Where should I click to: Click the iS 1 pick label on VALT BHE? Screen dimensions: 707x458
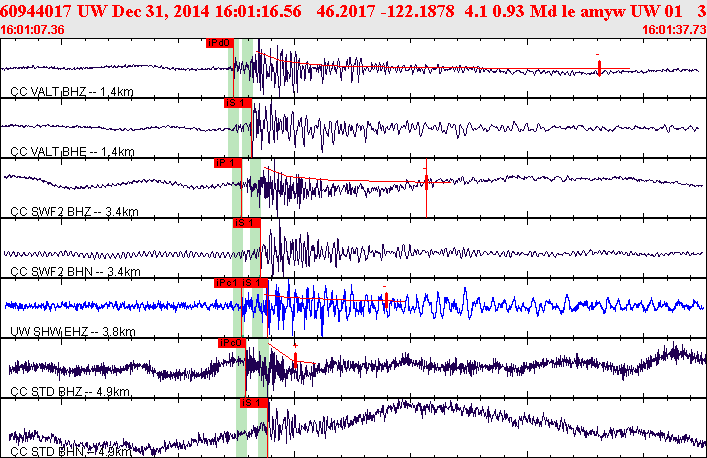click(x=237, y=103)
